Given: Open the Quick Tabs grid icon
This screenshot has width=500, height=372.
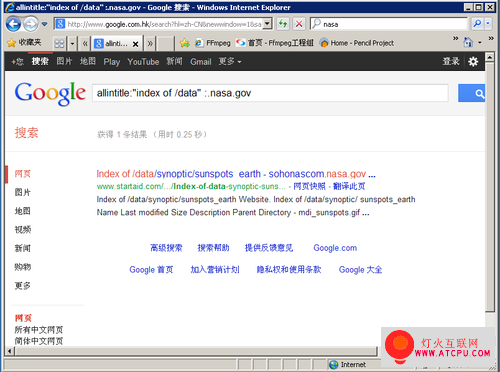Looking at the screenshot, I should [59, 43].
